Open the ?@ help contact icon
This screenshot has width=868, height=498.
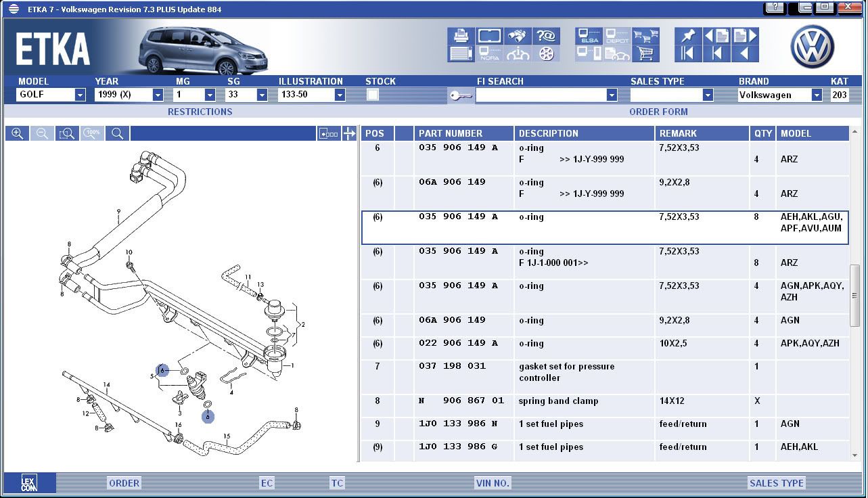pyautogui.click(x=545, y=36)
